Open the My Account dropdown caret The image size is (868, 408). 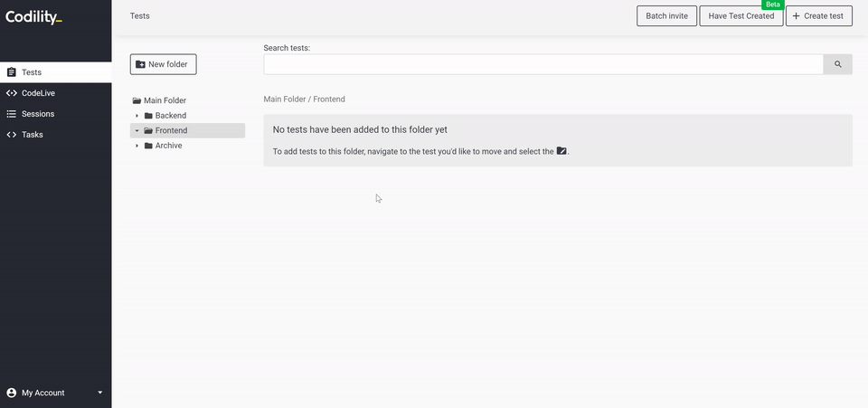100,393
